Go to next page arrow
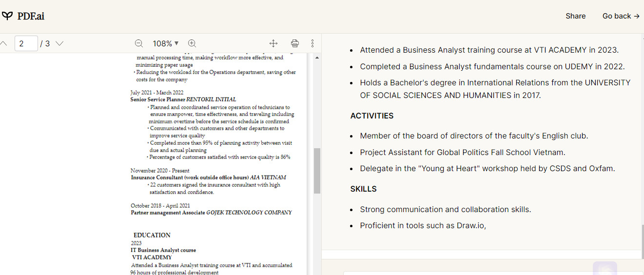 pos(59,43)
